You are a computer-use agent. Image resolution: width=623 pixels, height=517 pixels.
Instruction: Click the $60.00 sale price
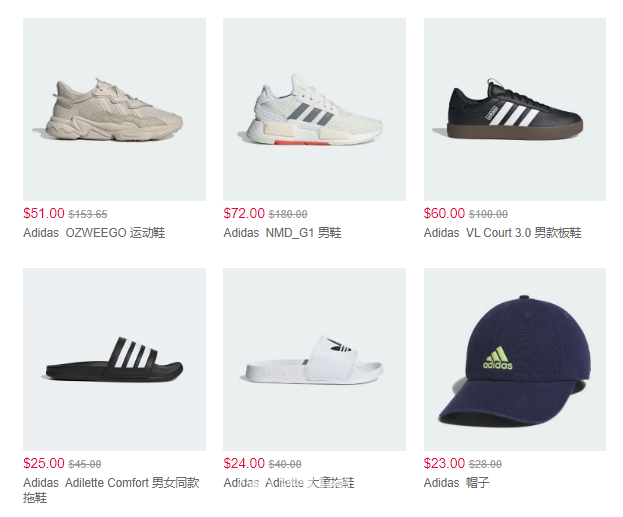[444, 213]
